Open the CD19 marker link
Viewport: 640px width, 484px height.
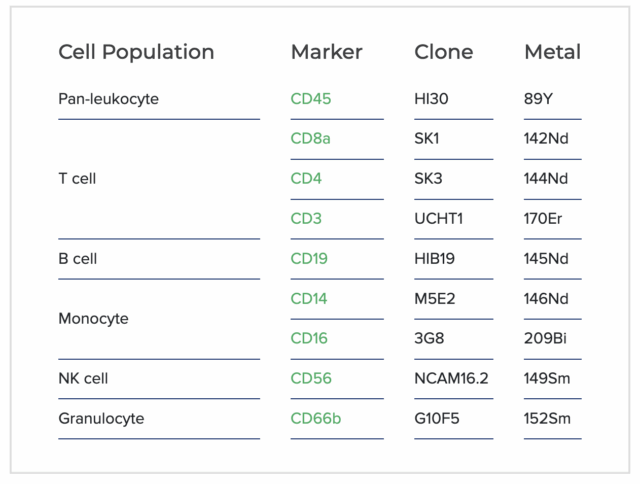click(x=309, y=259)
